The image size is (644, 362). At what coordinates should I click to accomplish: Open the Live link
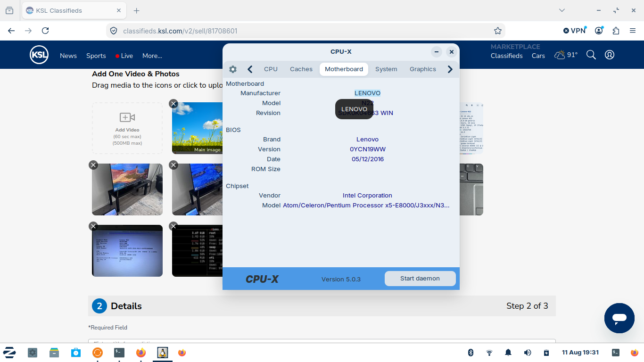pyautogui.click(x=124, y=56)
